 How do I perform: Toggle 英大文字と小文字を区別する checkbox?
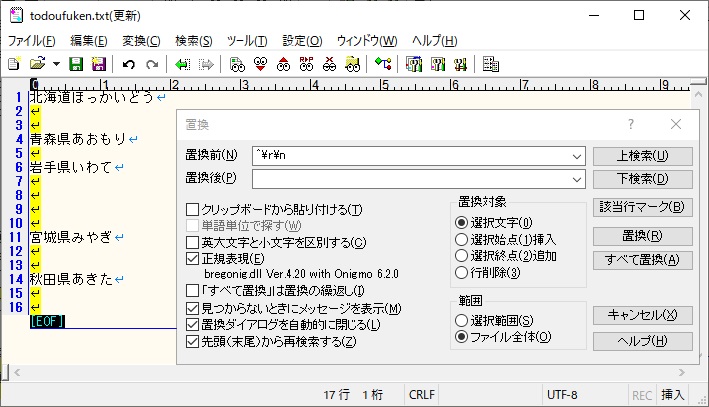point(193,242)
